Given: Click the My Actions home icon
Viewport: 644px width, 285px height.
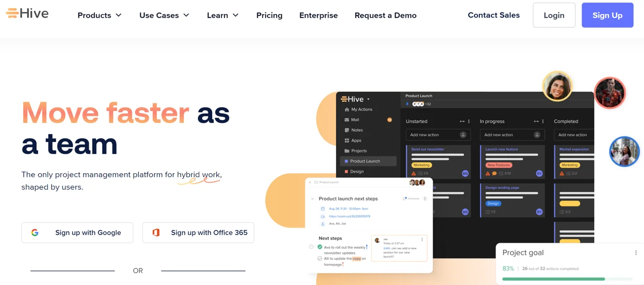Looking at the screenshot, I should (347, 109).
